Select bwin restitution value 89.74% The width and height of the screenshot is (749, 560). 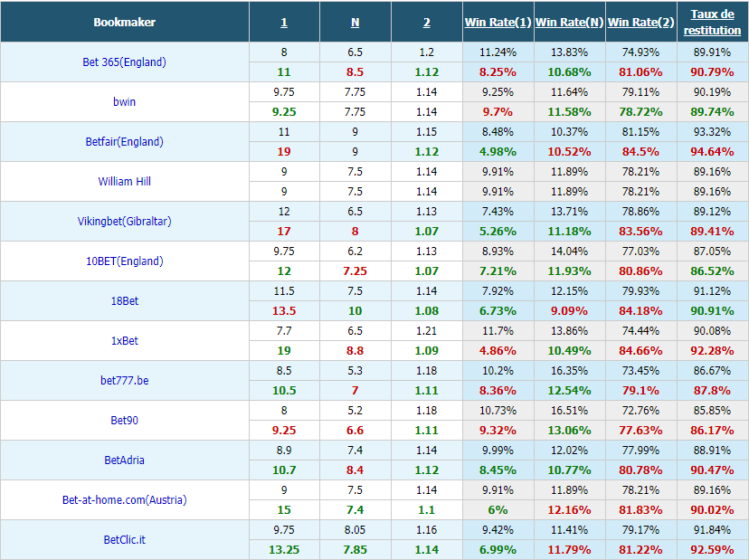pos(712,112)
